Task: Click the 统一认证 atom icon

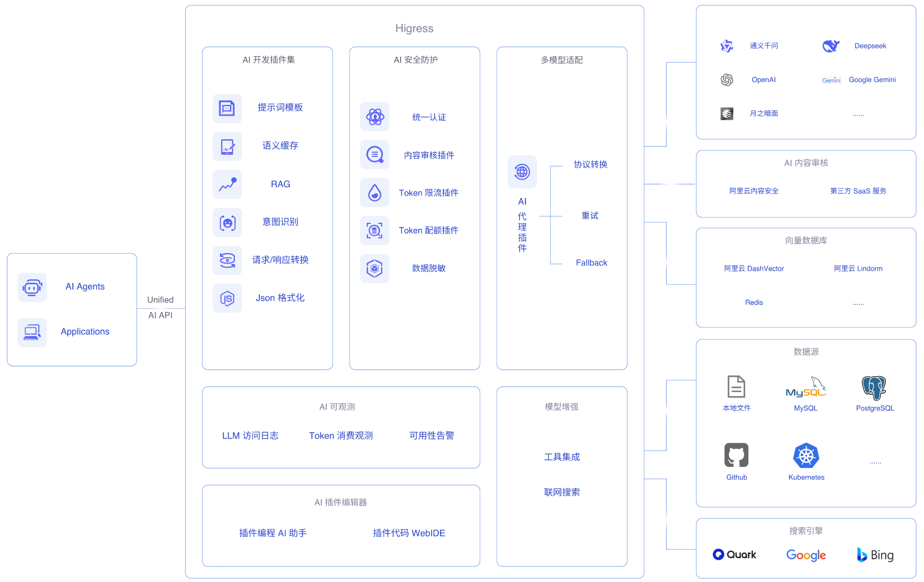Action: [x=375, y=117]
